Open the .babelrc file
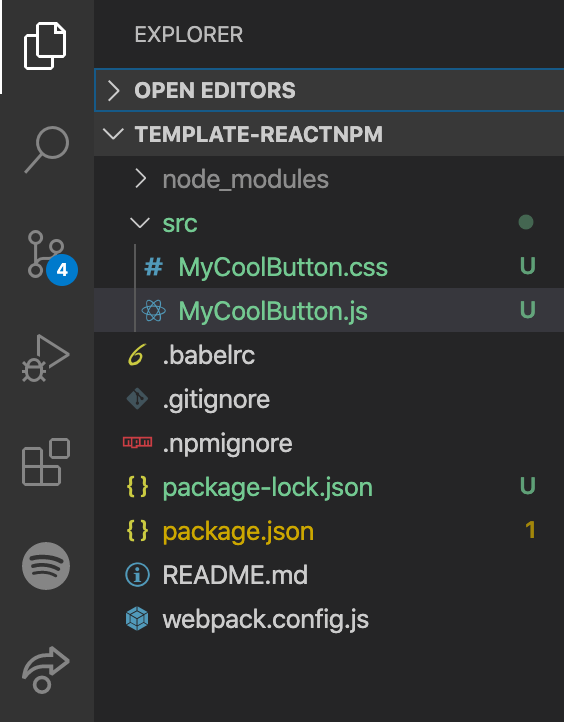Image resolution: width=564 pixels, height=722 pixels. pos(209,355)
